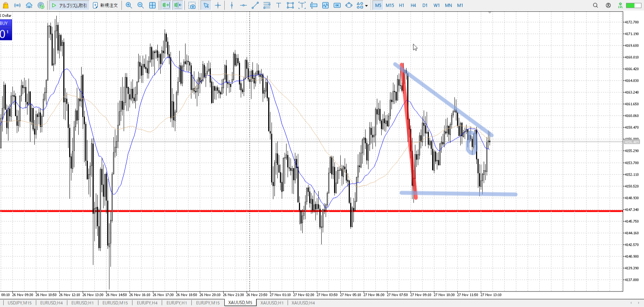The image size is (644, 307).
Task: Pick the vertical line drawing tool
Action: [232, 5]
